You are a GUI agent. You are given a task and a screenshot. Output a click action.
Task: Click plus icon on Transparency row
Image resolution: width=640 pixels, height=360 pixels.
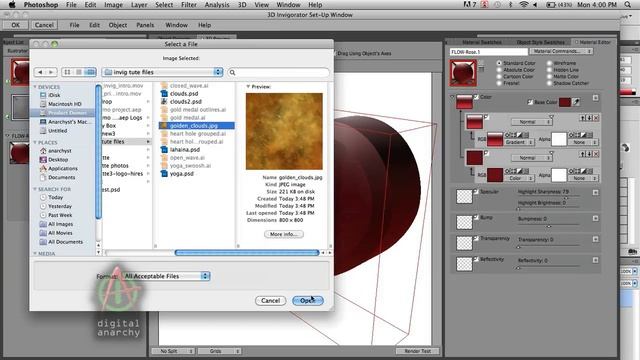point(596,239)
